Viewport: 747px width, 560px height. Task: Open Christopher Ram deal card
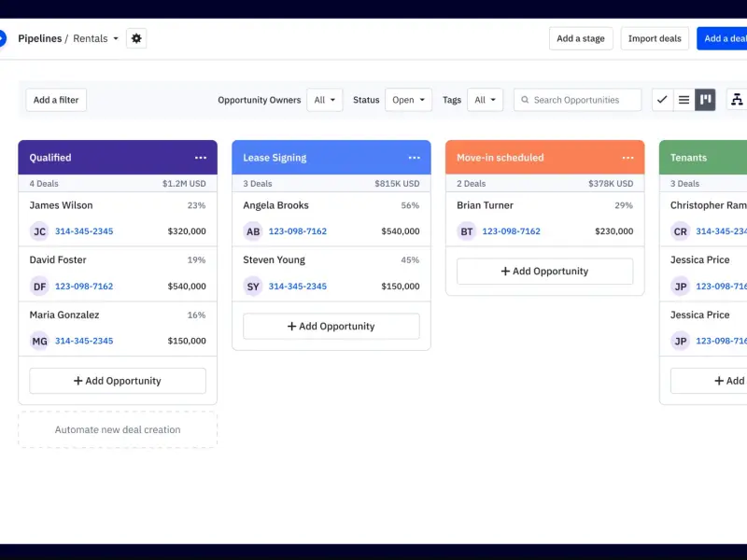(704, 219)
